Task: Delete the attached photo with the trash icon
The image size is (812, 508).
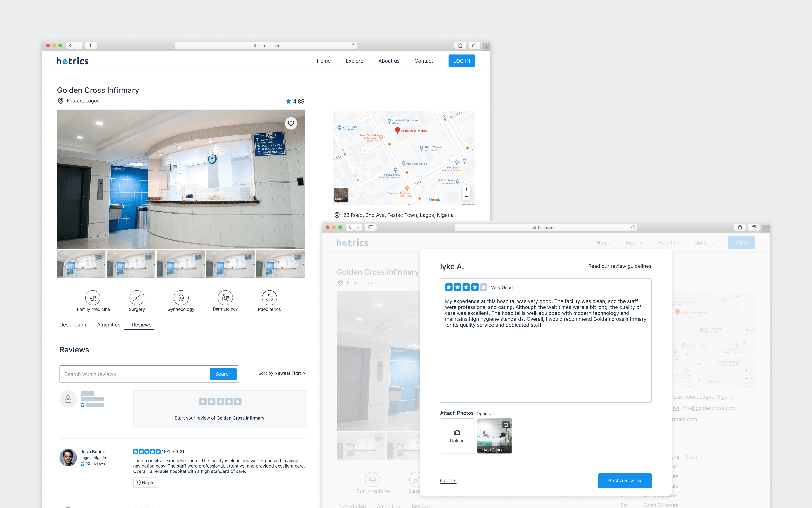Action: (x=506, y=425)
